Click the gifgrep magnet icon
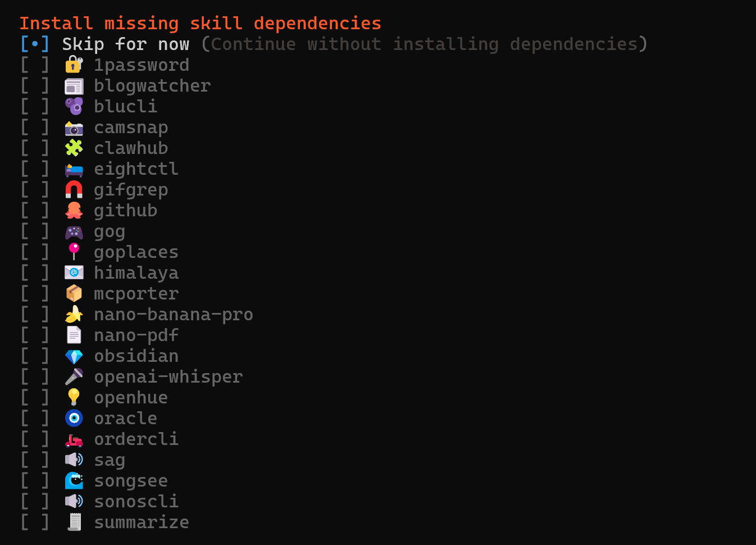The width and height of the screenshot is (756, 545). [x=74, y=190]
